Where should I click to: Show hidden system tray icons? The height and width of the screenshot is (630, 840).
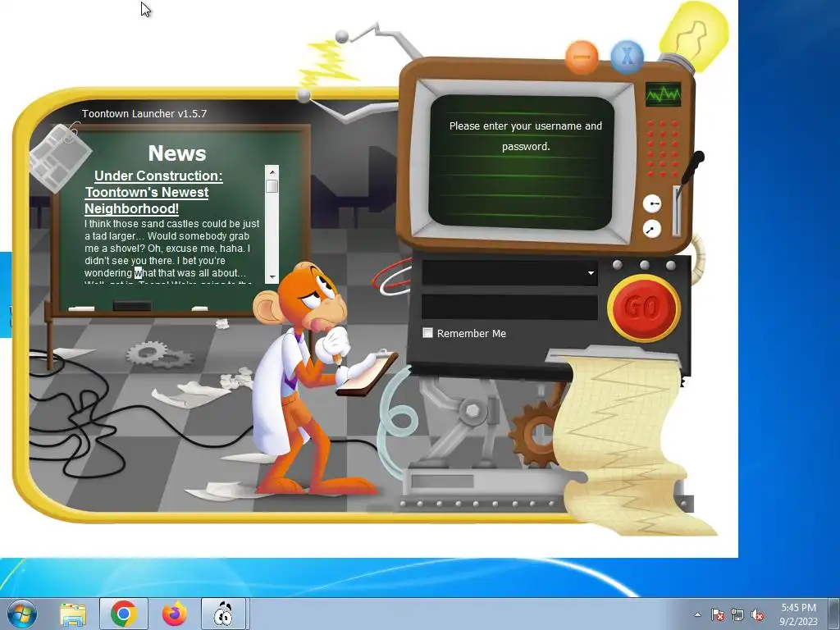(697, 615)
